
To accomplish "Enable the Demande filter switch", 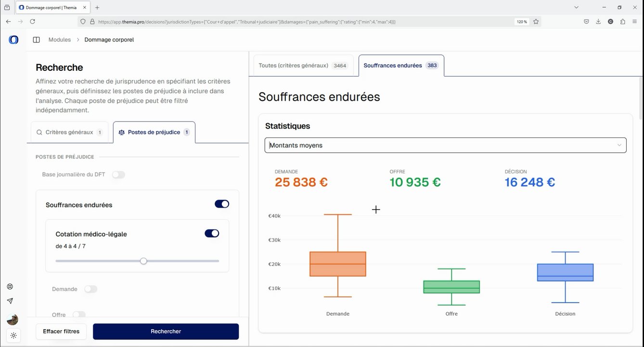I will coord(90,289).
